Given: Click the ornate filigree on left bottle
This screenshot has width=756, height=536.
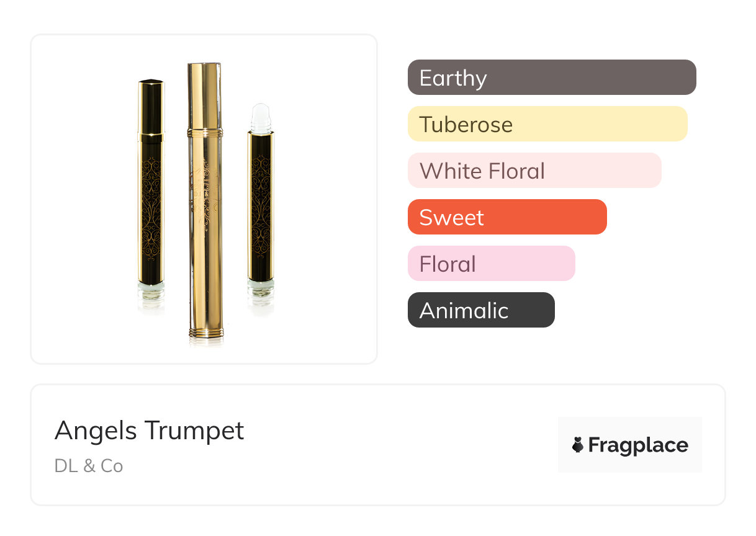Looking at the screenshot, I should (x=151, y=205).
